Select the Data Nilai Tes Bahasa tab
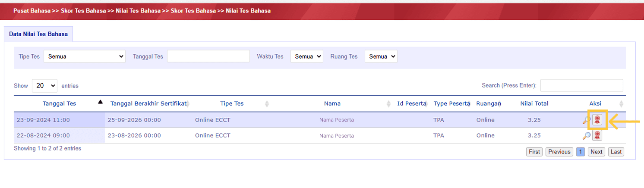The width and height of the screenshot is (644, 188). coord(38,34)
